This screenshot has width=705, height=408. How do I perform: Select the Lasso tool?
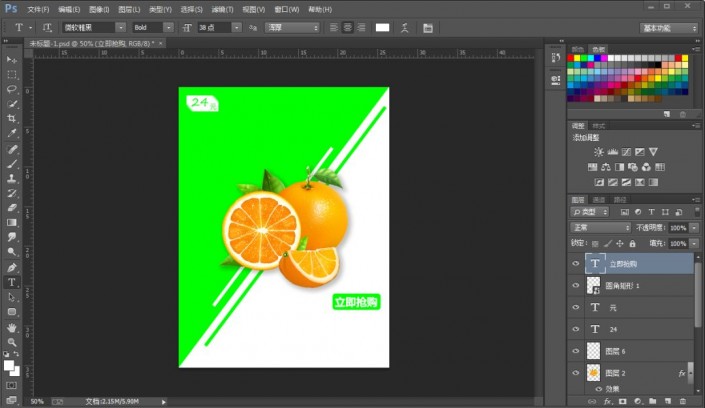pyautogui.click(x=12, y=89)
